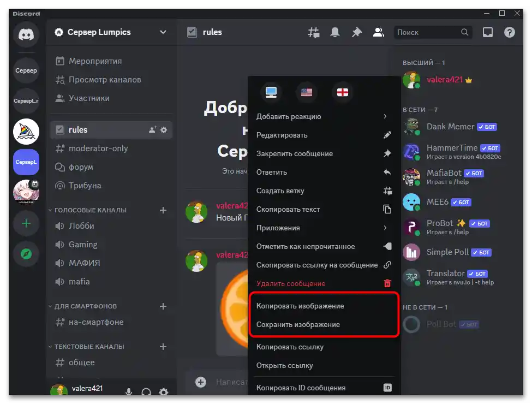Choose Скопировать ссылку на сообщение
This screenshot has height=404, width=532.
point(324,265)
